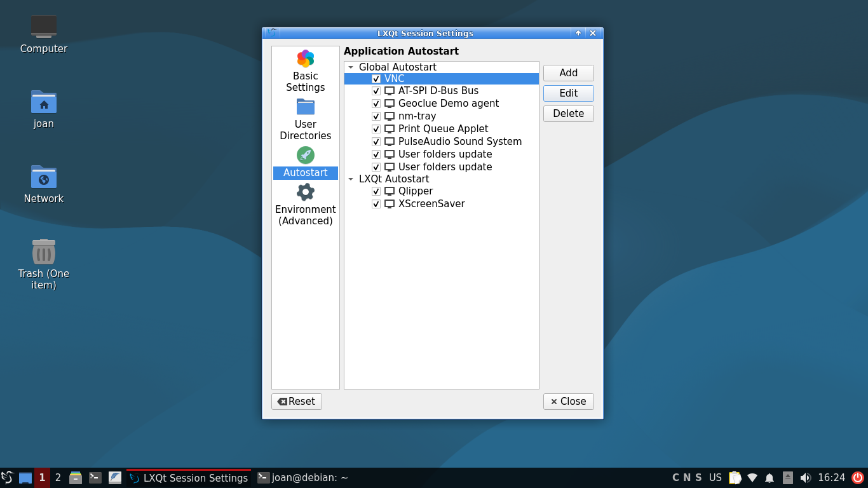
Task: Launch the terminal from quick launch
Action: [95, 477]
